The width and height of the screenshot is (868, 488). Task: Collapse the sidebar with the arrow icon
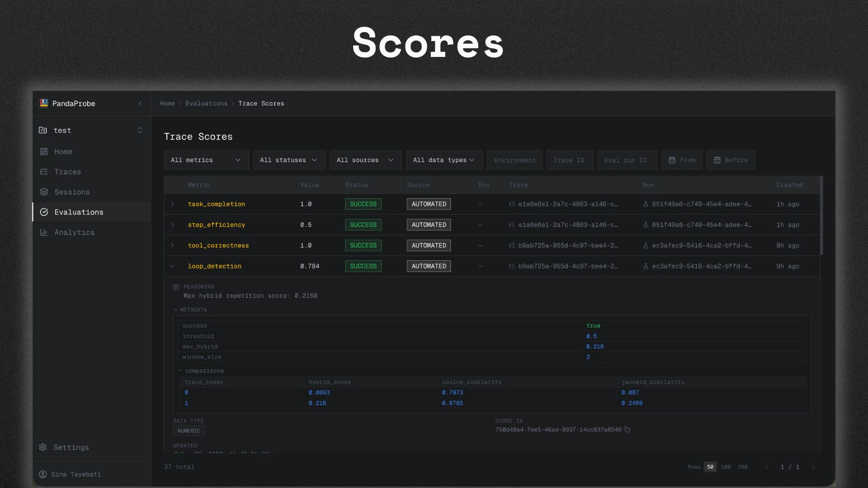tap(140, 103)
